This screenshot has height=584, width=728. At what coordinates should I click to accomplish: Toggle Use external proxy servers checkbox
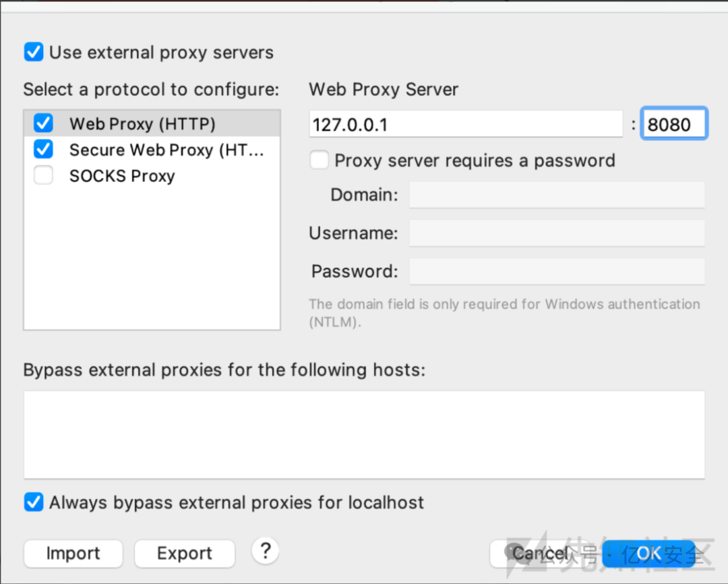coord(34,53)
